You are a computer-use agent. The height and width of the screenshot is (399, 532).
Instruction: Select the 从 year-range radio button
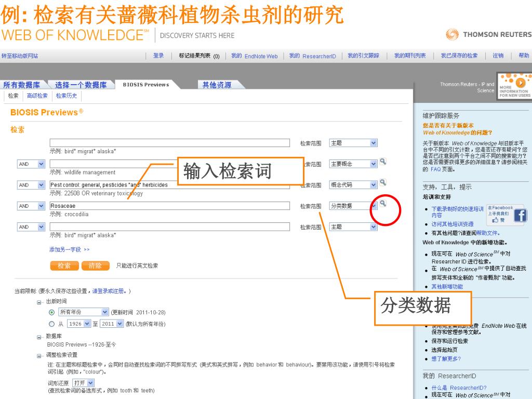click(51, 324)
